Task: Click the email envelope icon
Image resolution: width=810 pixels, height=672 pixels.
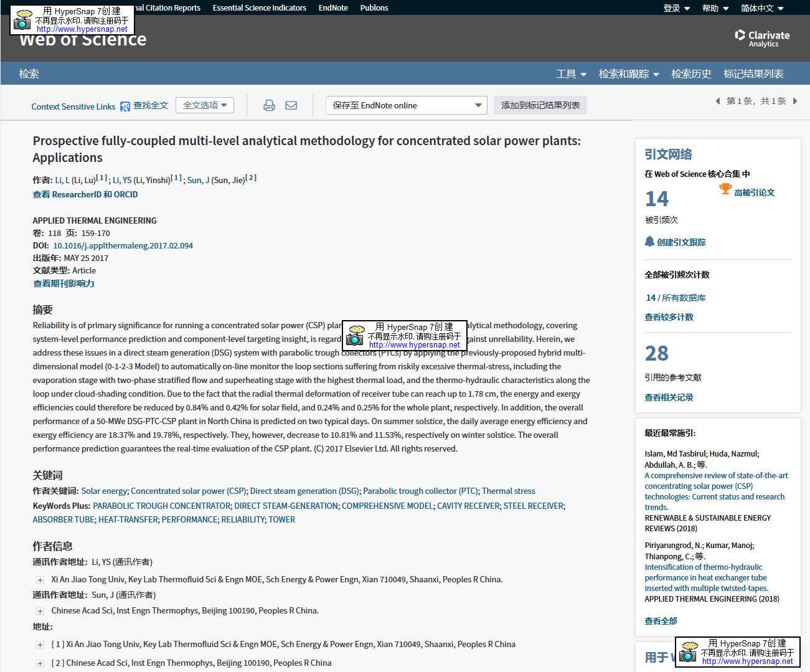Action: point(291,106)
